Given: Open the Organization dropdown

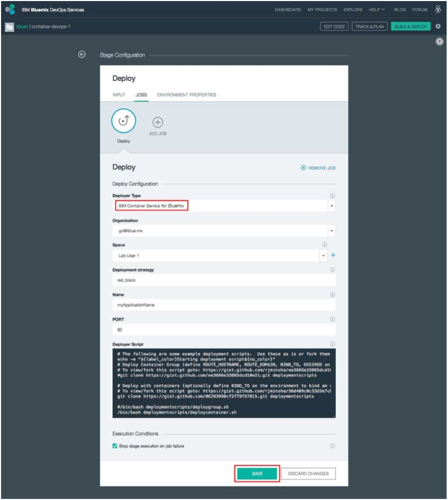Looking at the screenshot, I should (x=332, y=230).
